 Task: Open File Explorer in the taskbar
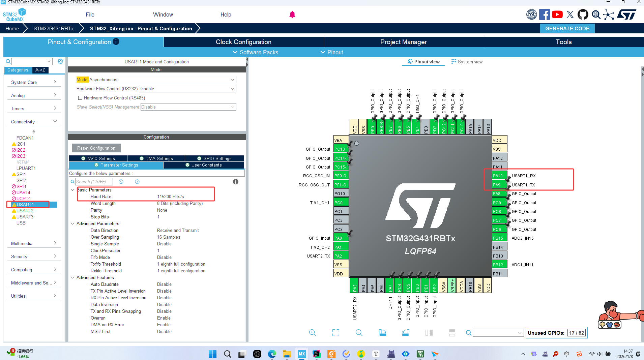click(x=287, y=354)
